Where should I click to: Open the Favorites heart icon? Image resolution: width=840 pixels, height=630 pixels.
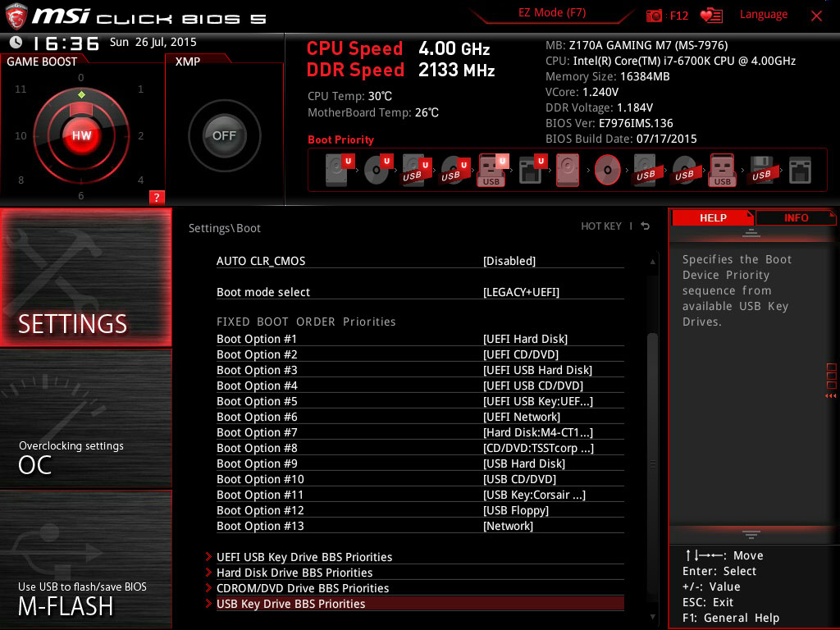pos(711,16)
